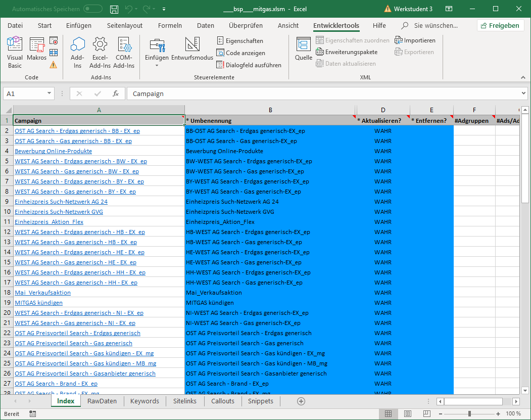Click the XML Quelle icon
The image size is (531, 420).
pyautogui.click(x=303, y=50)
